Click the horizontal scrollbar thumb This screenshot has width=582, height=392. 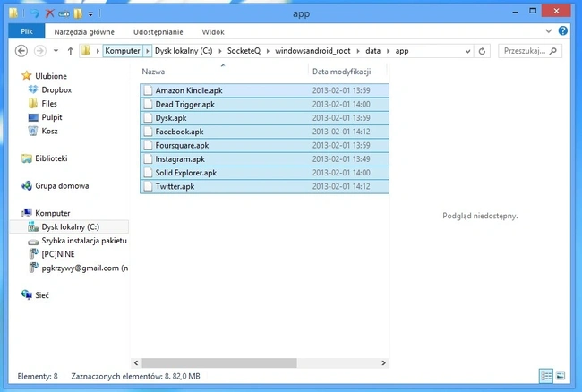(x=219, y=362)
